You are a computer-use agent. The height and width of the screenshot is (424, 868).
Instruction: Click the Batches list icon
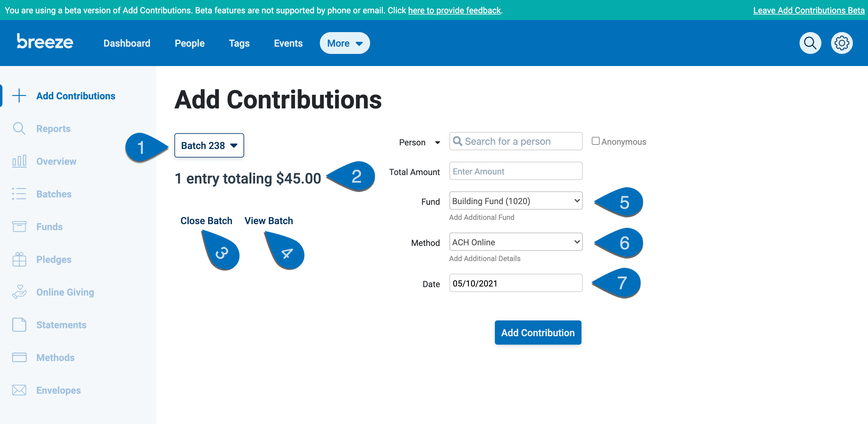click(19, 194)
